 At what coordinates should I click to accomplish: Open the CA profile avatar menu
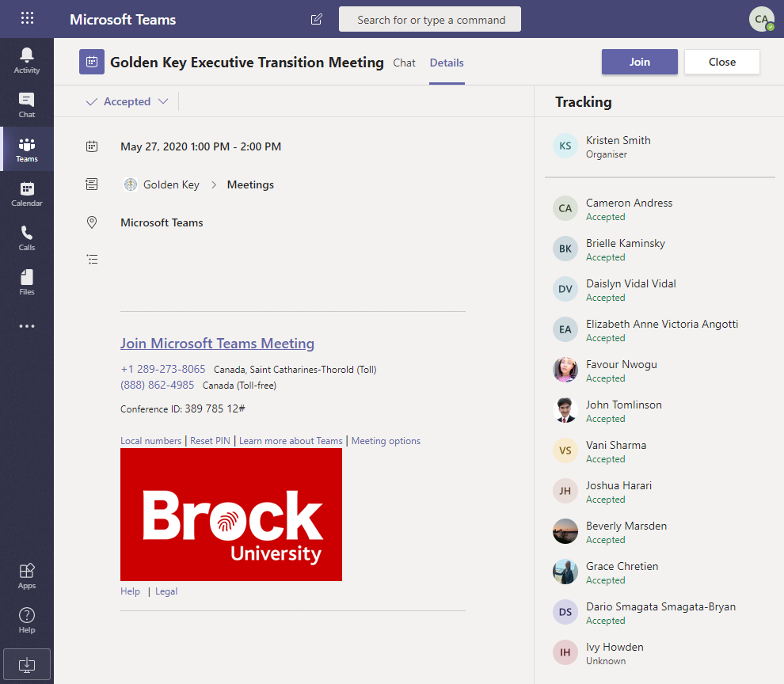click(x=762, y=19)
